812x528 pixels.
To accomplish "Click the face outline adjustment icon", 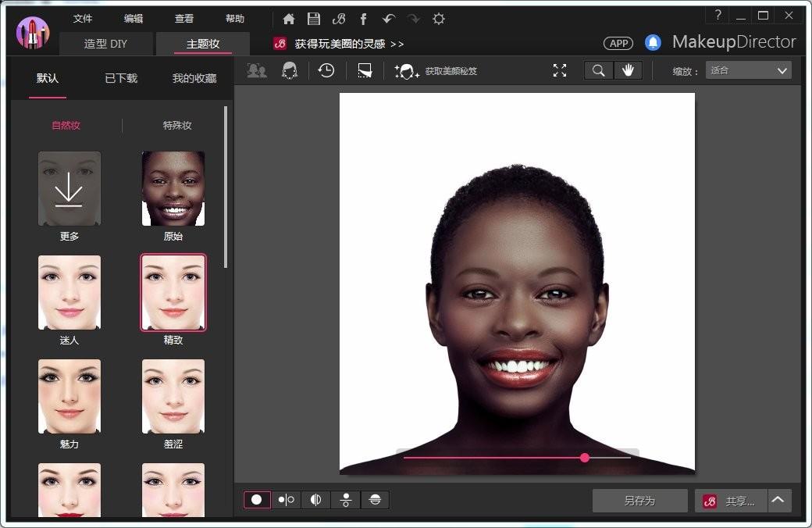I will tap(290, 70).
